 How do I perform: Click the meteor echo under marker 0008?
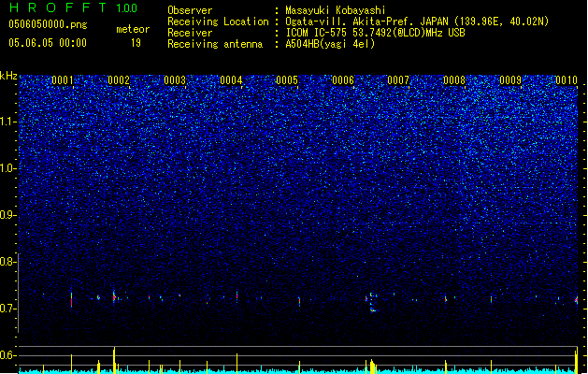pyautogui.click(x=446, y=299)
